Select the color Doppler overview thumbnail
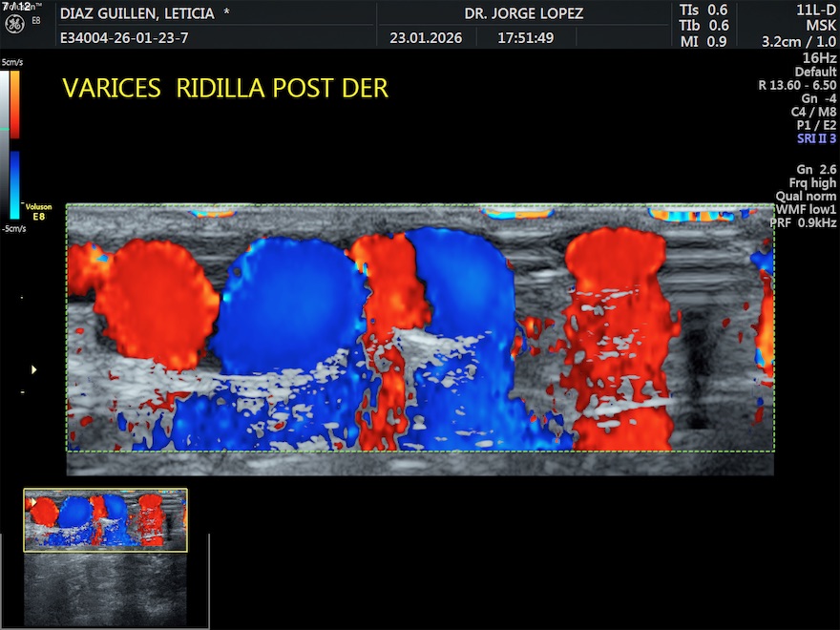 105,520
